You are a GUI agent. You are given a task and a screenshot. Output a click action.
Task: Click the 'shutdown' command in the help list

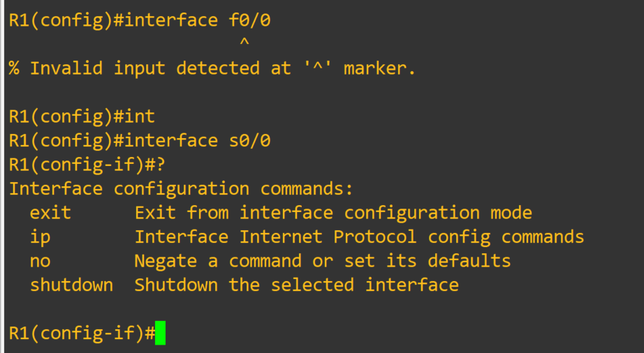click(71, 285)
